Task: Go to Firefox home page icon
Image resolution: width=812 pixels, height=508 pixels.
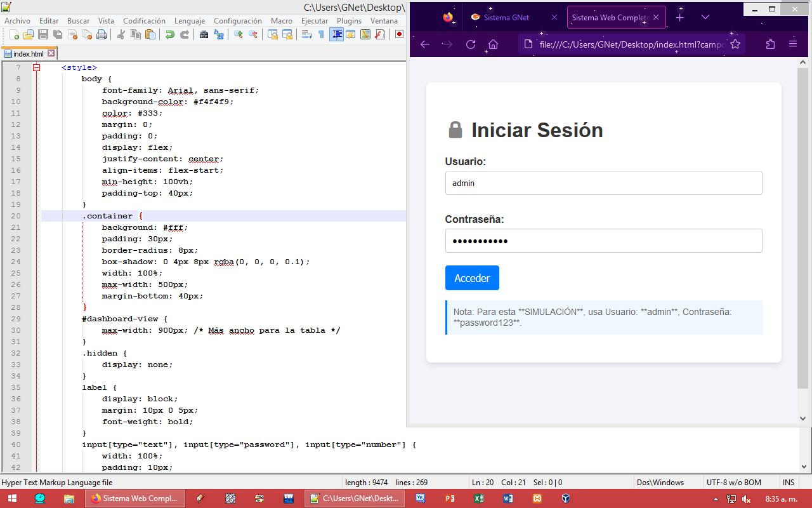Action: tap(493, 44)
